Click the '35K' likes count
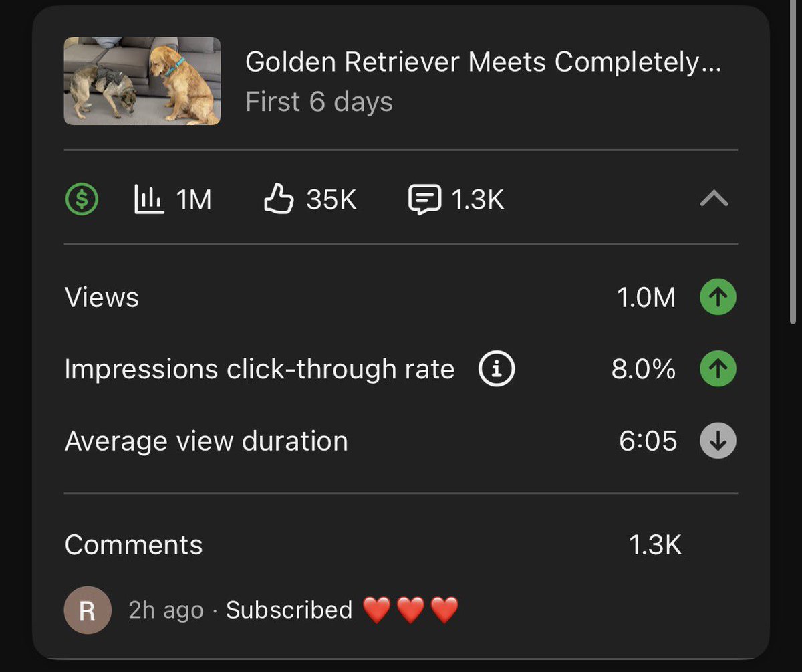 pyautogui.click(x=331, y=199)
